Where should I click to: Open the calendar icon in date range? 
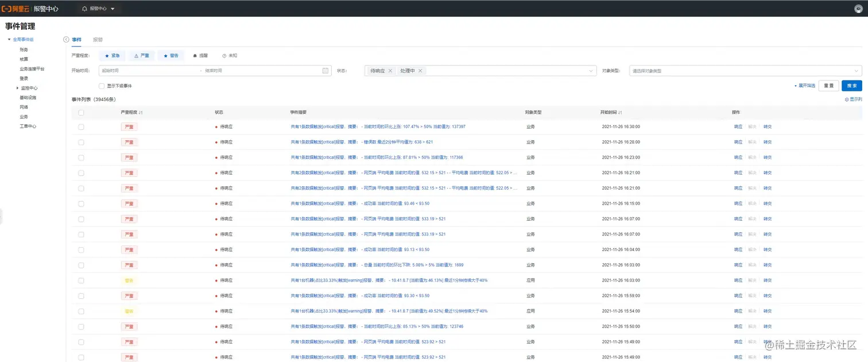pos(325,71)
